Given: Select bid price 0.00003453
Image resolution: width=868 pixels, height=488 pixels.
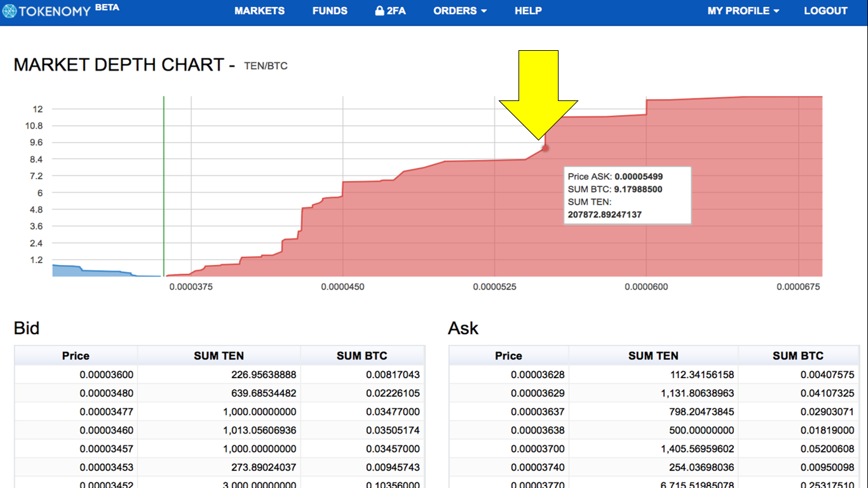Looking at the screenshot, I should click(107, 467).
